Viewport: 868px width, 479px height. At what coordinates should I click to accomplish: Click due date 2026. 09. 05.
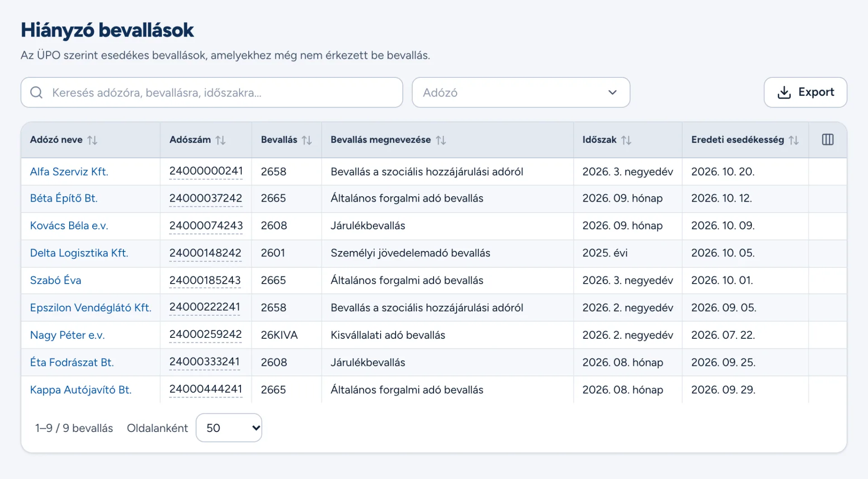point(724,308)
